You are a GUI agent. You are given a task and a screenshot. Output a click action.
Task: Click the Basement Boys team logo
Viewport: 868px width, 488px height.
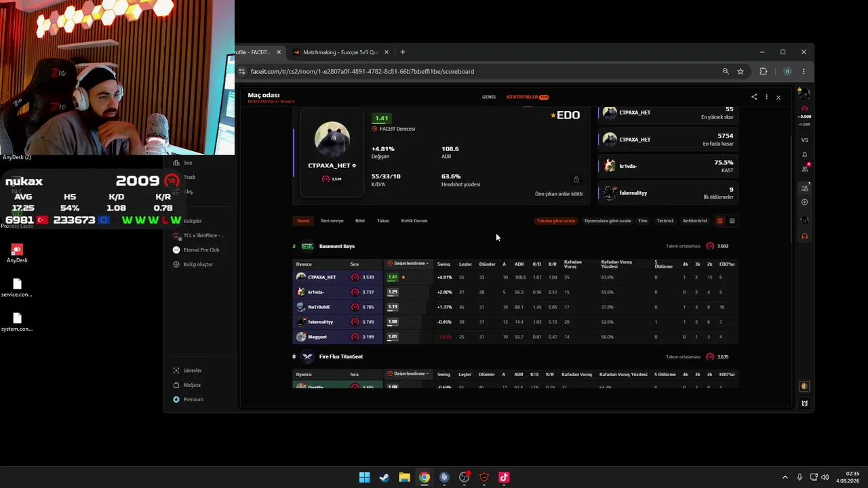[x=307, y=246]
